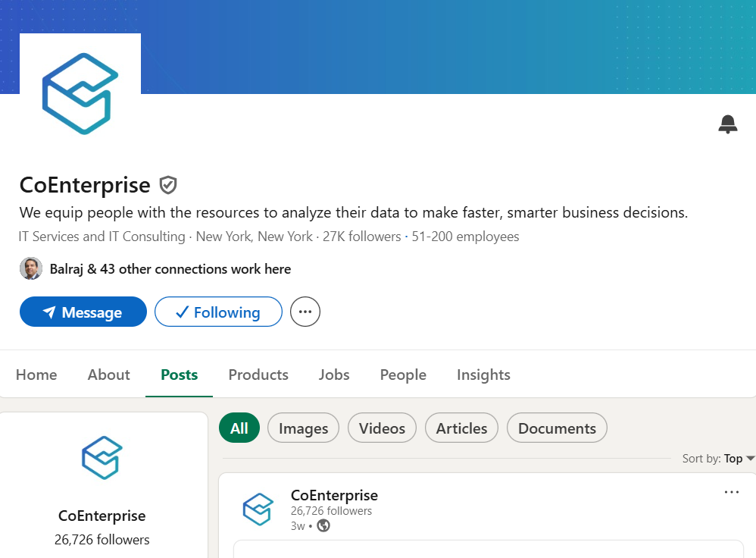Screen dimensions: 756x558
Task: Click the CoEnterprise logo in the post header
Action: click(258, 509)
